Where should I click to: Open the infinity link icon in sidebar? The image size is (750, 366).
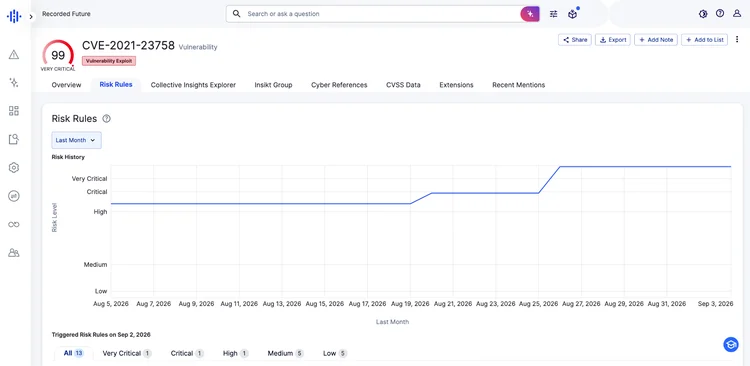coord(14,224)
